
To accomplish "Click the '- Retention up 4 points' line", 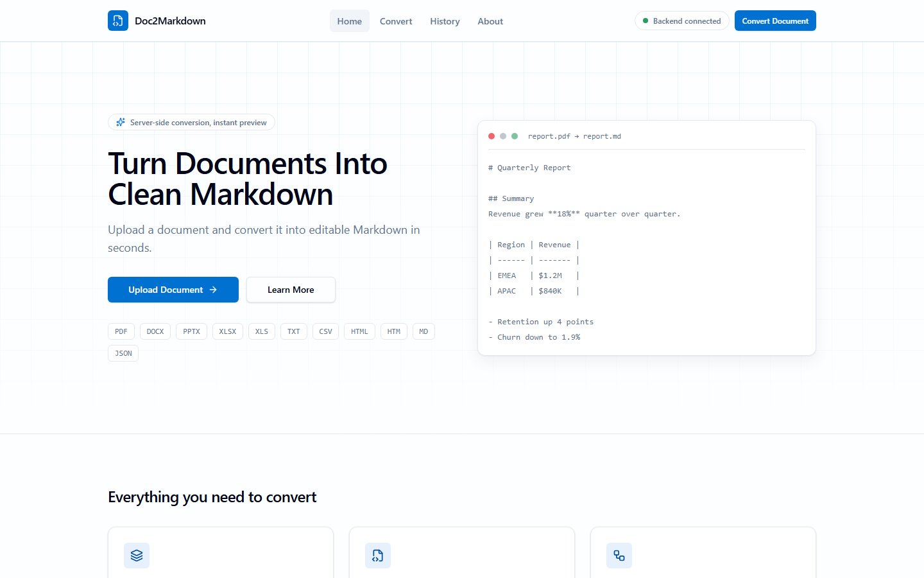I will [541, 322].
